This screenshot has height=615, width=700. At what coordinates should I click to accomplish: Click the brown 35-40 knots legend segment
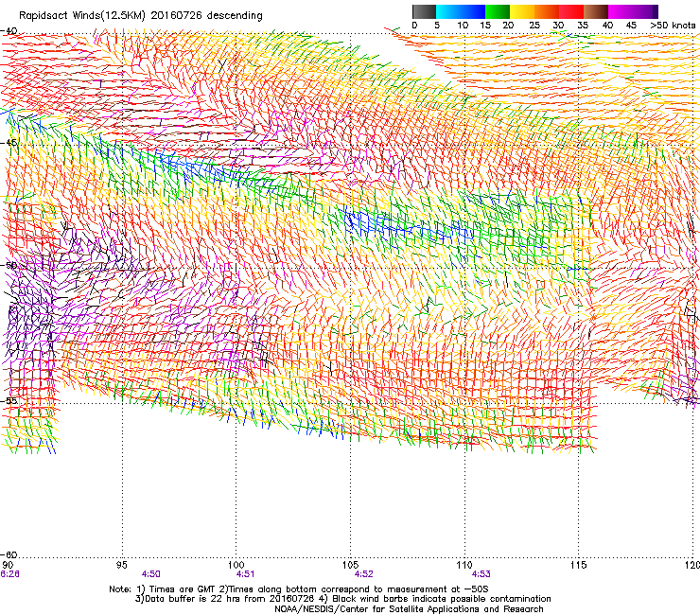596,11
